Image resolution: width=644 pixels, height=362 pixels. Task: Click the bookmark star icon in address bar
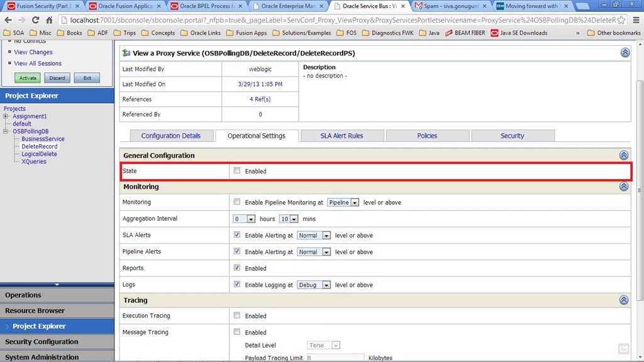(620, 20)
